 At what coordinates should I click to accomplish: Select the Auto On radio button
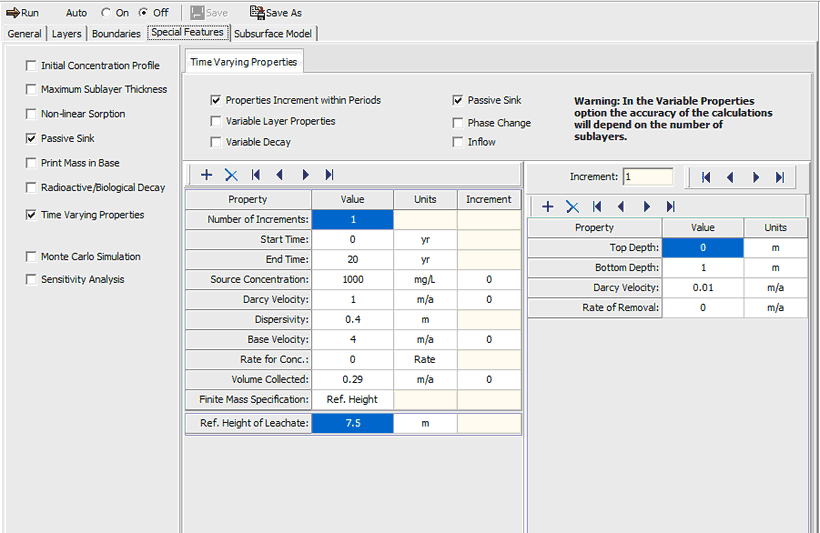[106, 13]
